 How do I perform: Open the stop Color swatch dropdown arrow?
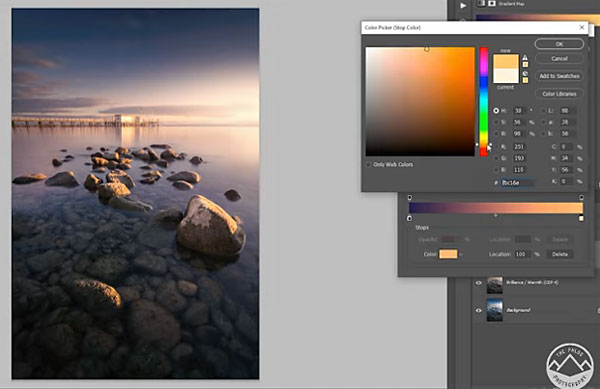tap(461, 254)
